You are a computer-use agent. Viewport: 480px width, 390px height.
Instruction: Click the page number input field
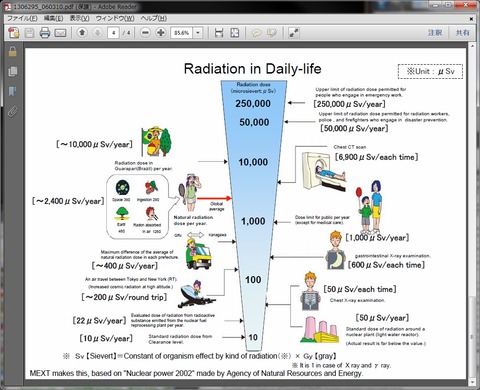click(113, 33)
